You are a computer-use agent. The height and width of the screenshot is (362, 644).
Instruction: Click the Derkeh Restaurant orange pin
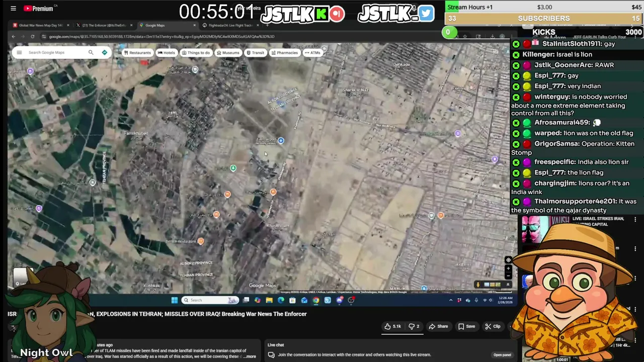[x=201, y=241]
